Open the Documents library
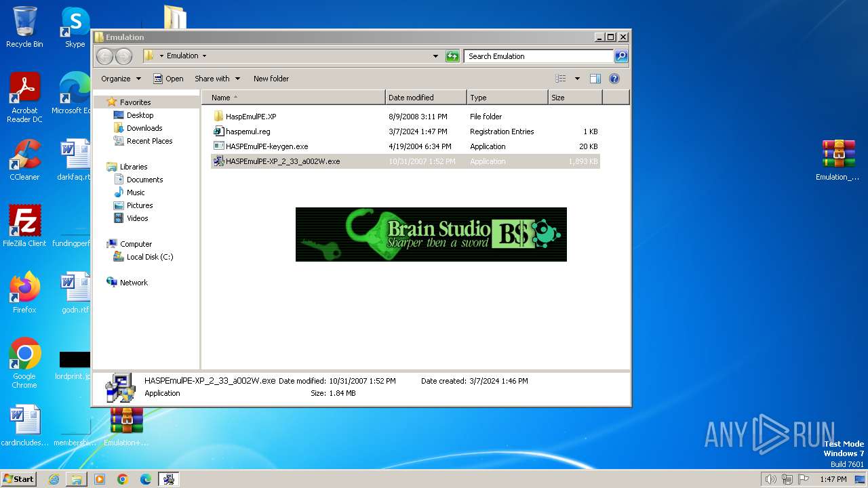This screenshot has height=488, width=868. click(x=144, y=180)
